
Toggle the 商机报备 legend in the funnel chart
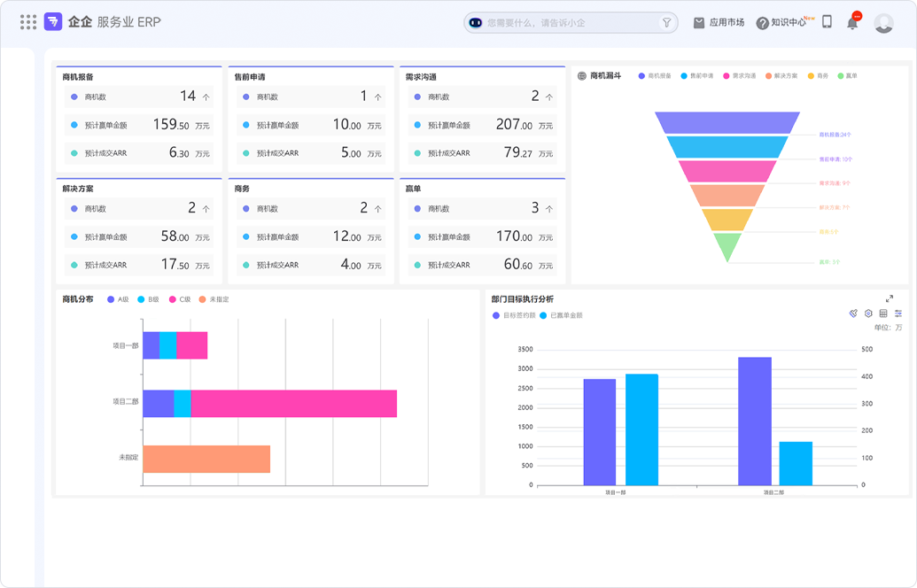point(655,76)
